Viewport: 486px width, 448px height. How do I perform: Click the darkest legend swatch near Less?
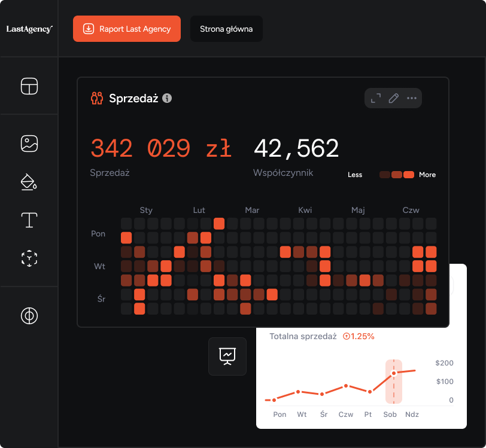click(385, 175)
